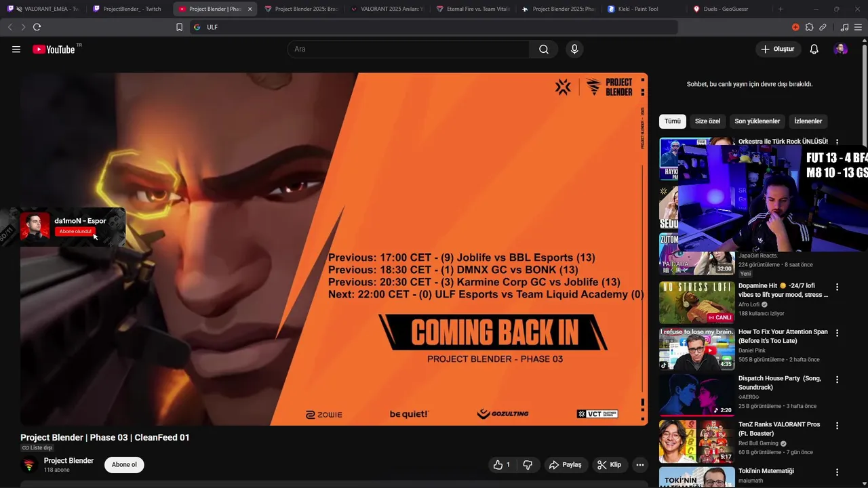Open the Project Blender channel name link

[x=68, y=461]
